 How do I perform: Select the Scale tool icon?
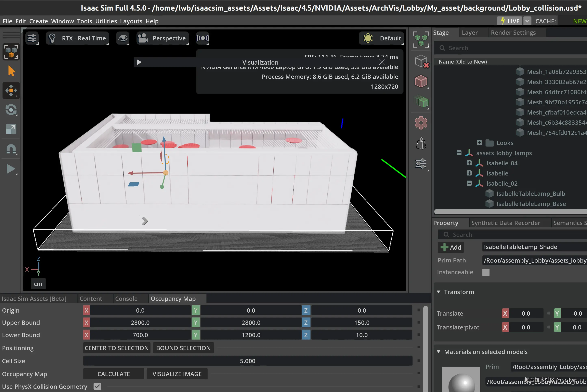tap(11, 129)
